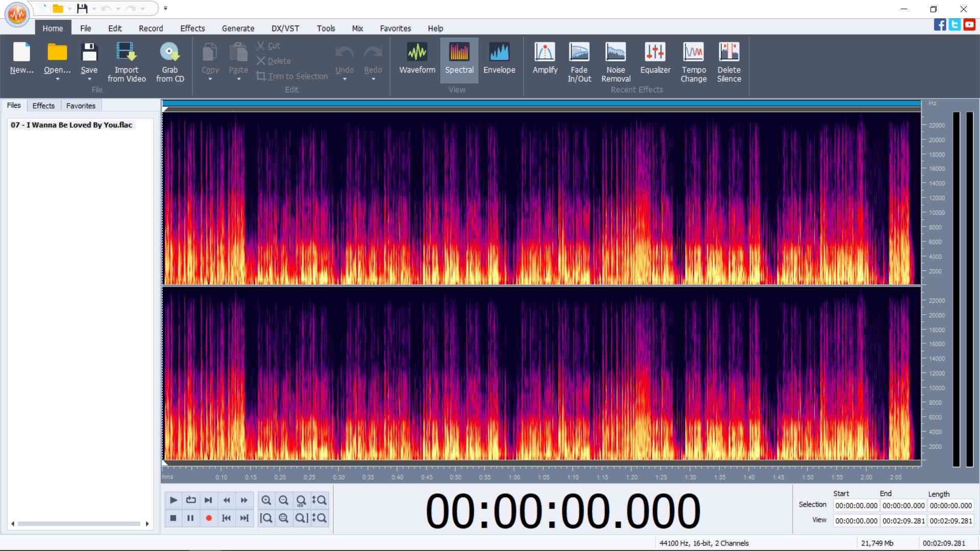Click Selection Start time field
The image size is (980, 551).
pyautogui.click(x=856, y=506)
